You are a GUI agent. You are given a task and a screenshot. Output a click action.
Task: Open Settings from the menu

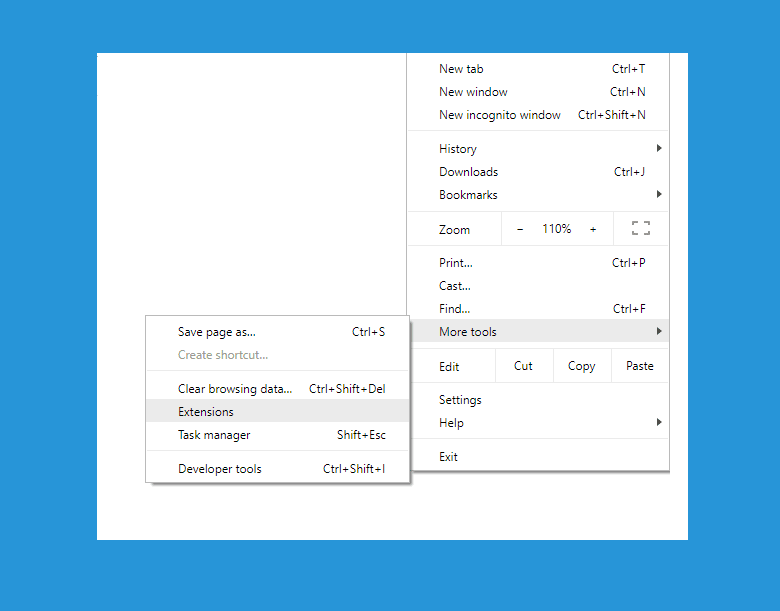click(x=539, y=400)
